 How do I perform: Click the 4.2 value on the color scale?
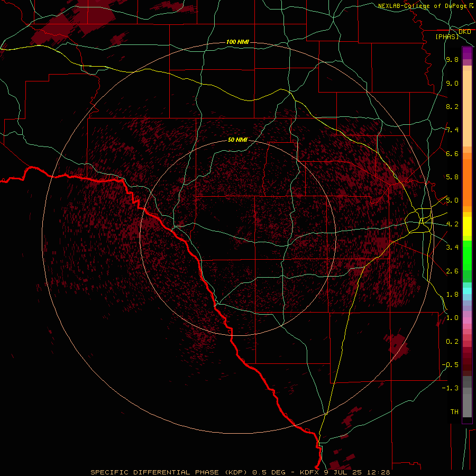click(x=452, y=224)
